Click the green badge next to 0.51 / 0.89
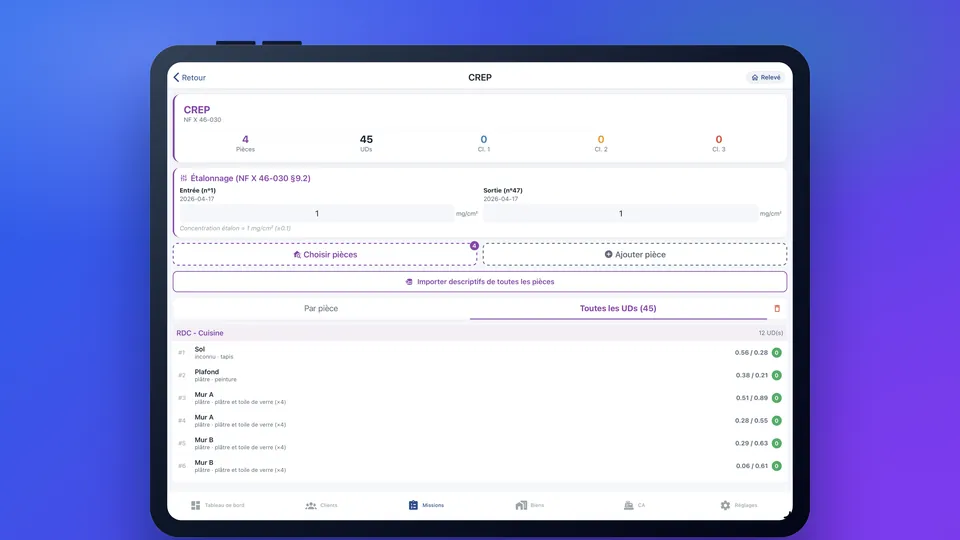Viewport: 960px width, 540px height. pyautogui.click(x=776, y=398)
